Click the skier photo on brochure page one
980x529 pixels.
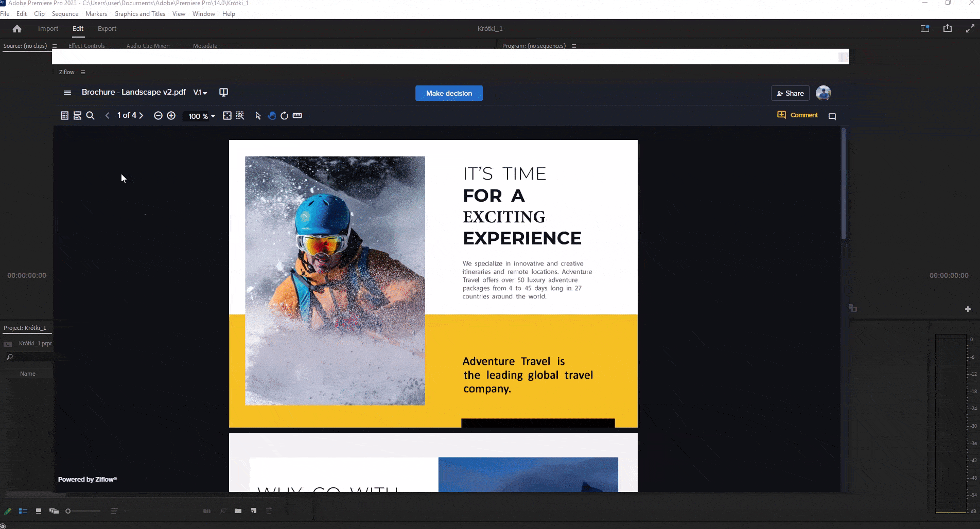[x=335, y=281]
